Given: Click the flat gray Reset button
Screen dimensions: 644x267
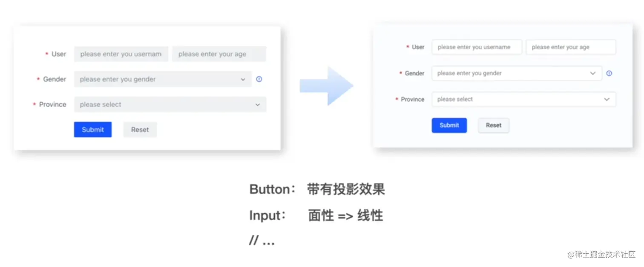Looking at the screenshot, I should coord(140,130).
